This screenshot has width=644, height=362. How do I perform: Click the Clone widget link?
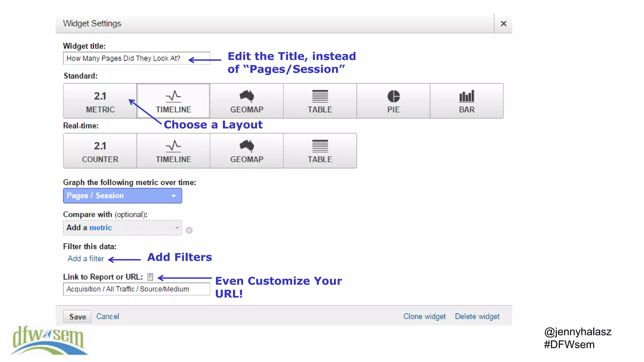click(425, 316)
